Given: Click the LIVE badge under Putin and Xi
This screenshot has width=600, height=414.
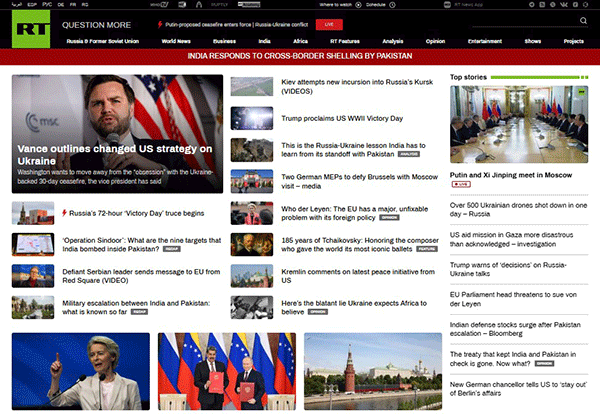Looking at the screenshot, I should tap(461, 184).
